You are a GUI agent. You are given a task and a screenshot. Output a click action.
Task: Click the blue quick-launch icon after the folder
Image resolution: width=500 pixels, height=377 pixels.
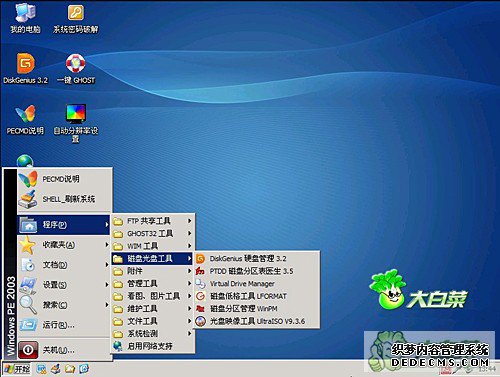84,369
